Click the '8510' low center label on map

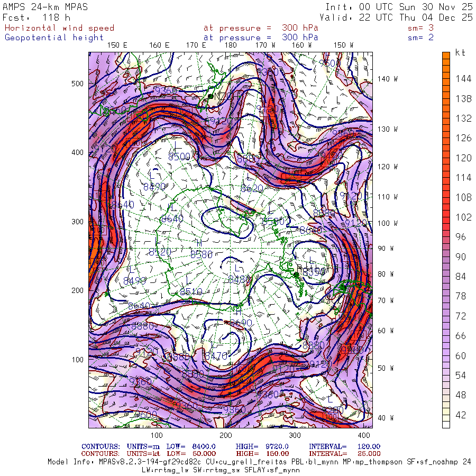(x=191, y=292)
